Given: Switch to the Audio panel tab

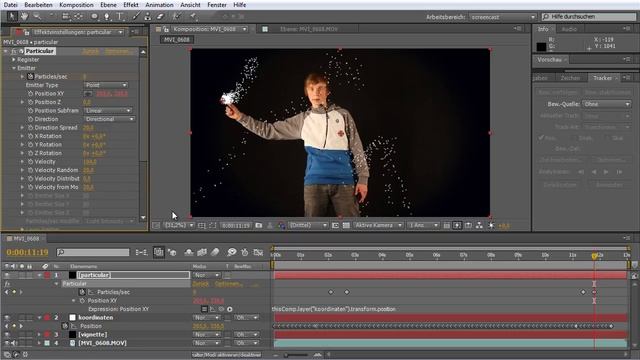Looking at the screenshot, I should click(x=569, y=29).
